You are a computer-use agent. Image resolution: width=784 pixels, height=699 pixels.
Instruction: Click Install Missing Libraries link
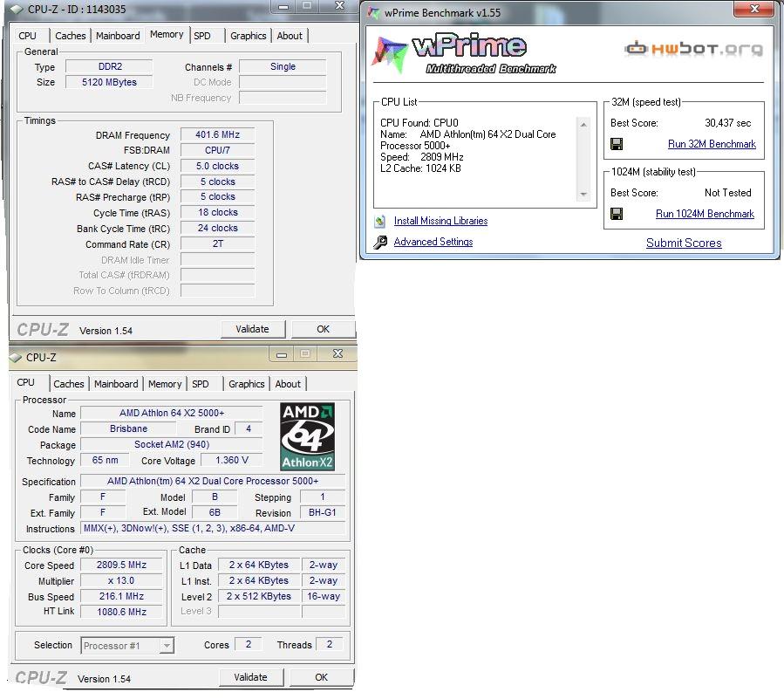click(441, 221)
